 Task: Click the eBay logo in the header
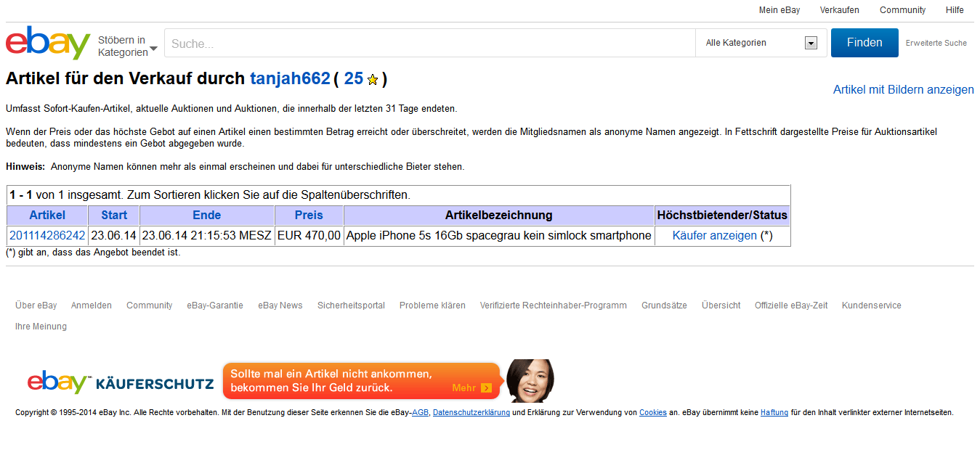pos(48,43)
